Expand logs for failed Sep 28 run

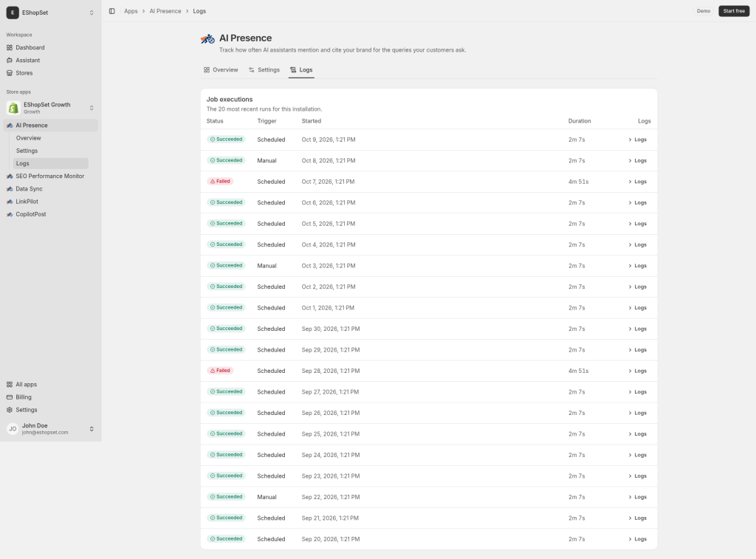point(637,371)
